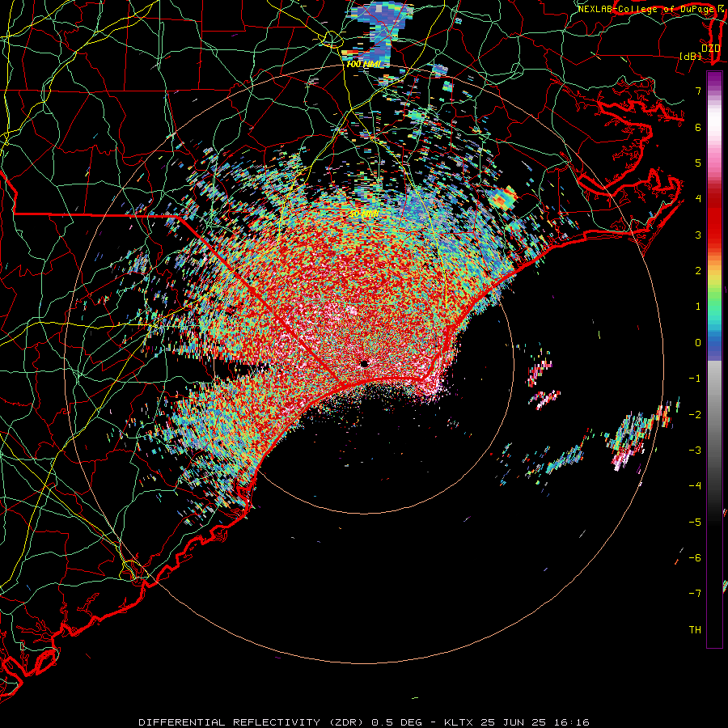This screenshot has width=728, height=728.
Task: Click the 50 NMI range ring label
Action: point(364,214)
